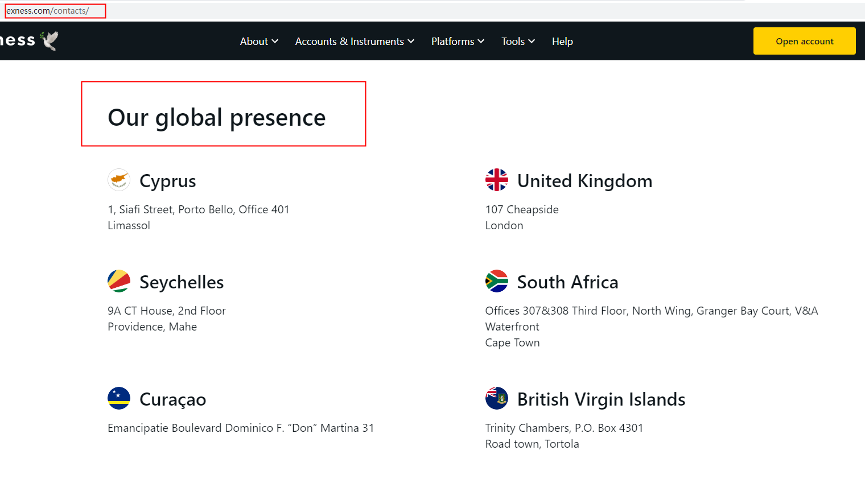Click the Emancipatie Boulevard address text
Image resolution: width=865 pixels, height=504 pixels.
[241, 428]
